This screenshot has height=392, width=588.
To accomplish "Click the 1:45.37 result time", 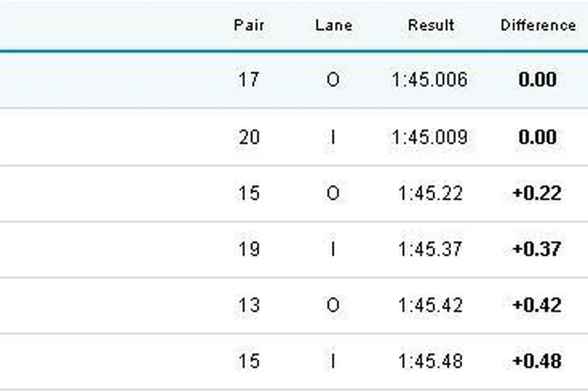I will (430, 249).
